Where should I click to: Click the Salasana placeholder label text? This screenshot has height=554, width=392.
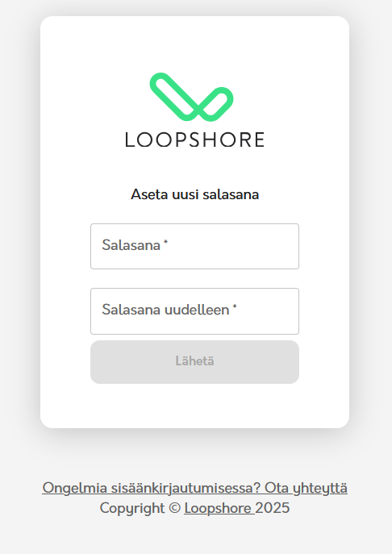131,245
